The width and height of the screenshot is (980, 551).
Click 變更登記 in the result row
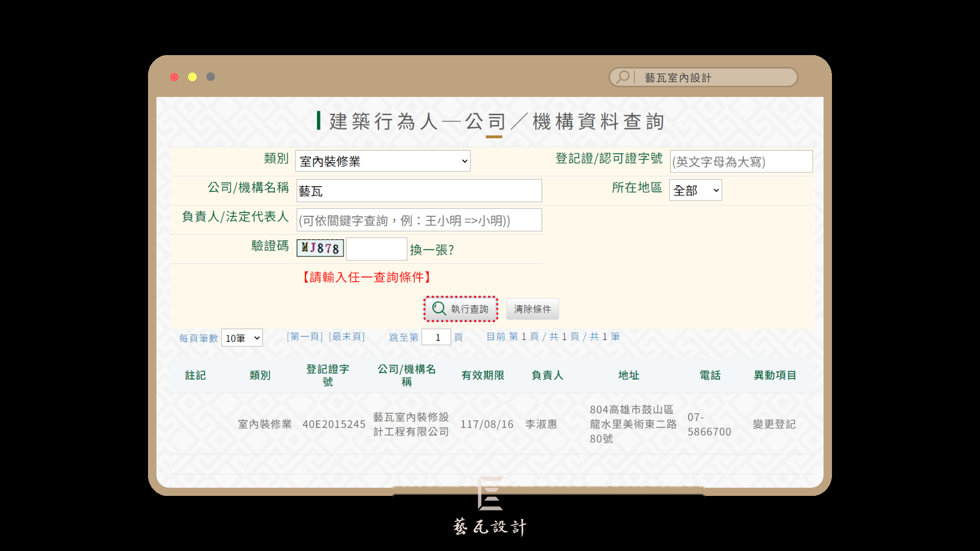pyautogui.click(x=774, y=424)
